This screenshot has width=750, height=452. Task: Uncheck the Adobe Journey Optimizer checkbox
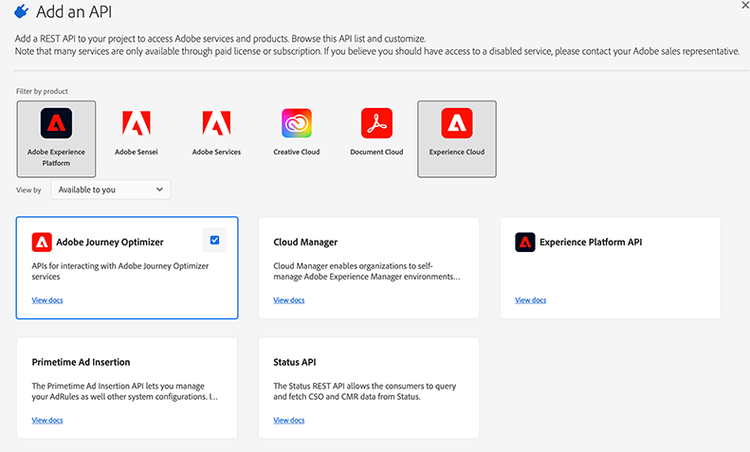(214, 240)
